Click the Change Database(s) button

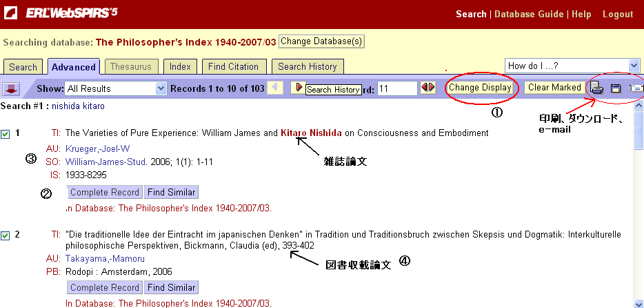(321, 41)
